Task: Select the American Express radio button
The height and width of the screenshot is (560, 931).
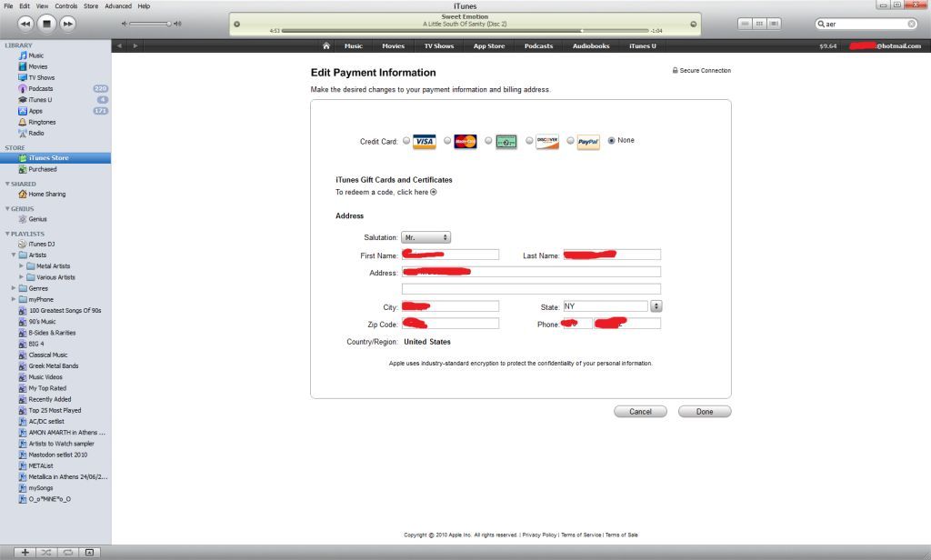Action: [x=488, y=141]
